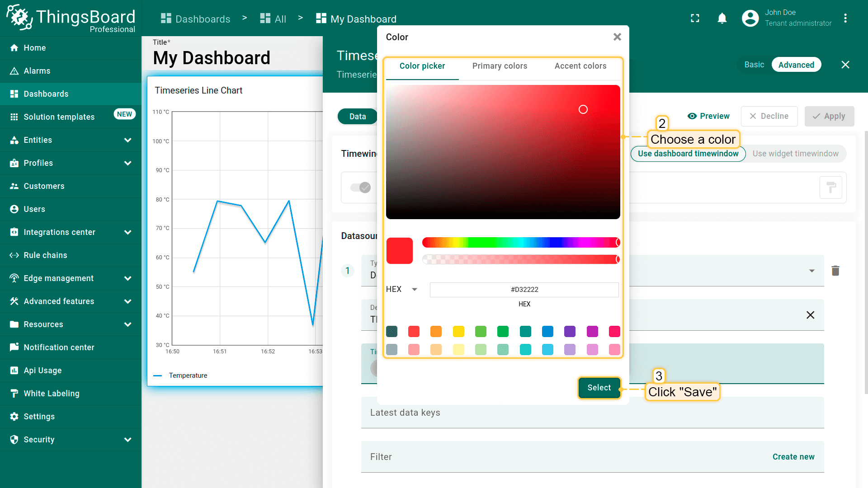
Task: Open Rule chains in the sidebar
Action: point(45,255)
